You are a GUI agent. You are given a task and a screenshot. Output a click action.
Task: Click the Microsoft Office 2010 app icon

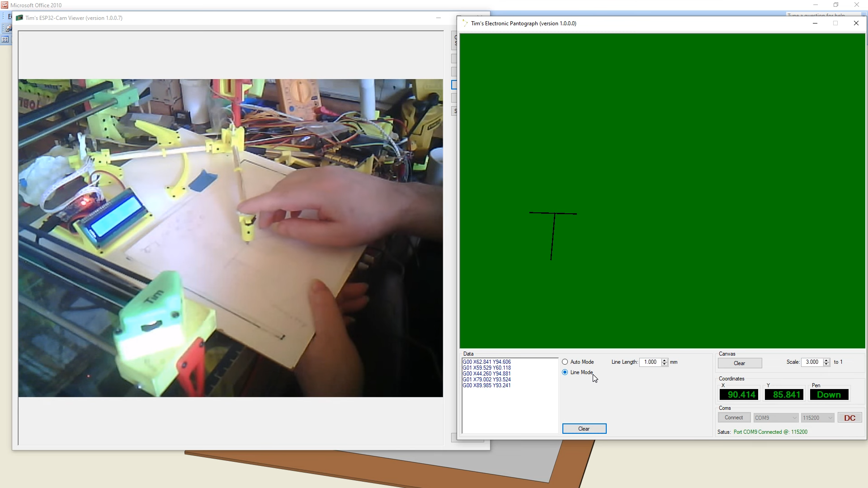pos(5,5)
